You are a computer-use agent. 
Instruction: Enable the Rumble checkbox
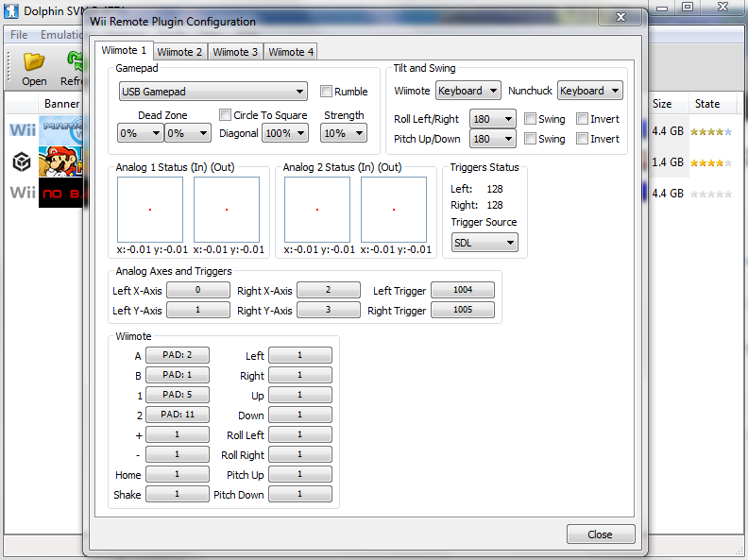click(x=326, y=91)
